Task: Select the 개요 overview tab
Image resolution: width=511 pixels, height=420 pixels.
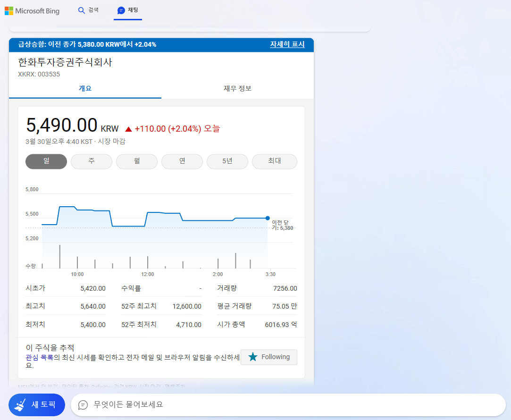Action: pos(85,89)
